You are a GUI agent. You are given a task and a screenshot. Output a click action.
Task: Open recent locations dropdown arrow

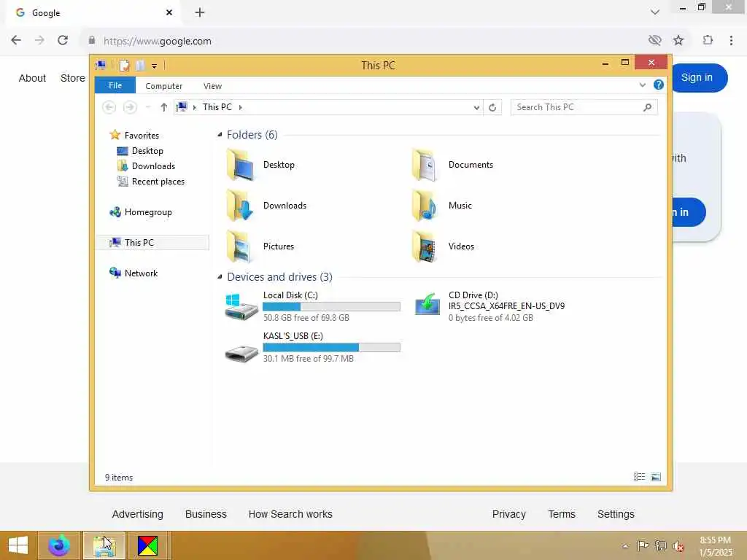pos(148,107)
